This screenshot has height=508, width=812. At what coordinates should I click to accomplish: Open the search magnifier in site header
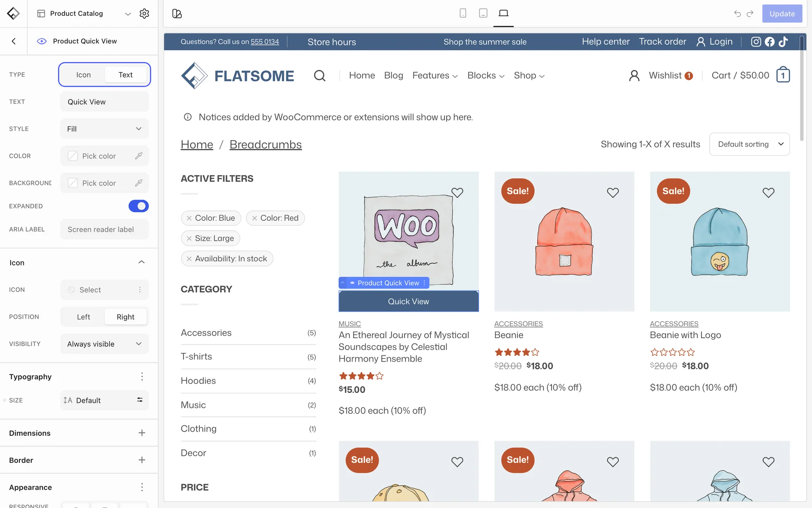[x=319, y=75]
